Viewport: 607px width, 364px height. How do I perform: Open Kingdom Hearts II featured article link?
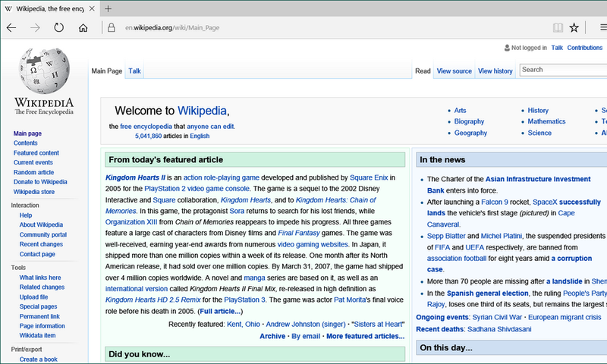pyautogui.click(x=135, y=177)
